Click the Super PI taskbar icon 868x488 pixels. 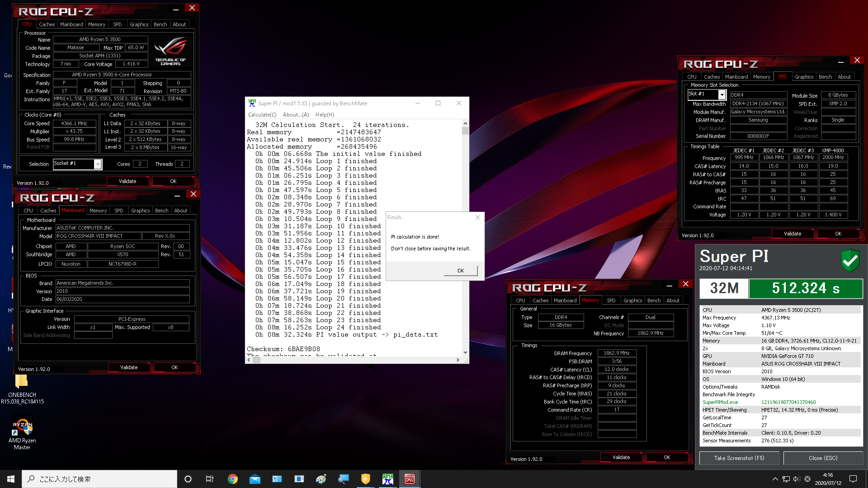tap(388, 479)
